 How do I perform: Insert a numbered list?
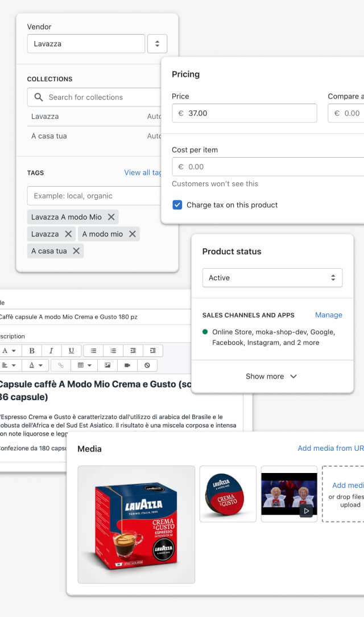click(113, 351)
